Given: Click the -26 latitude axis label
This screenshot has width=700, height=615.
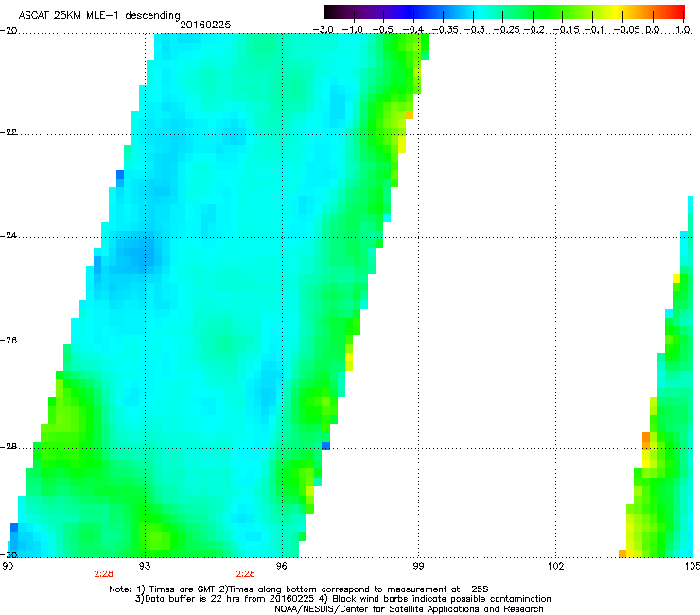Looking at the screenshot, I should [x=9, y=341].
